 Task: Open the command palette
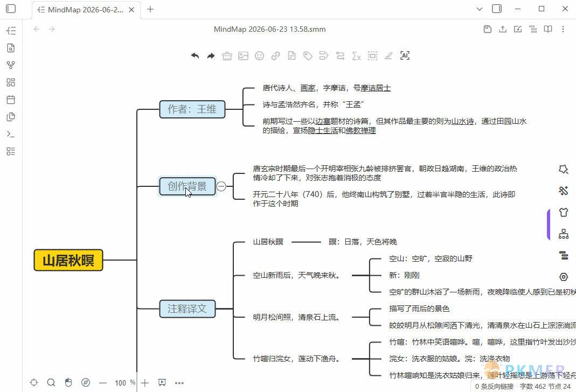coord(11,134)
